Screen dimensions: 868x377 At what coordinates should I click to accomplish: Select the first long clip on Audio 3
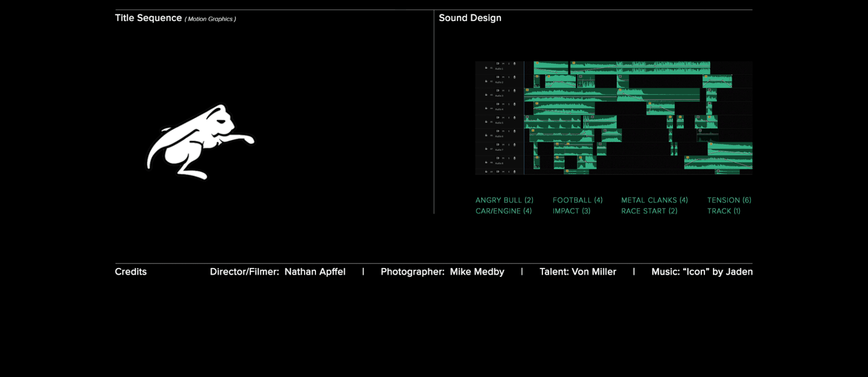(570, 95)
